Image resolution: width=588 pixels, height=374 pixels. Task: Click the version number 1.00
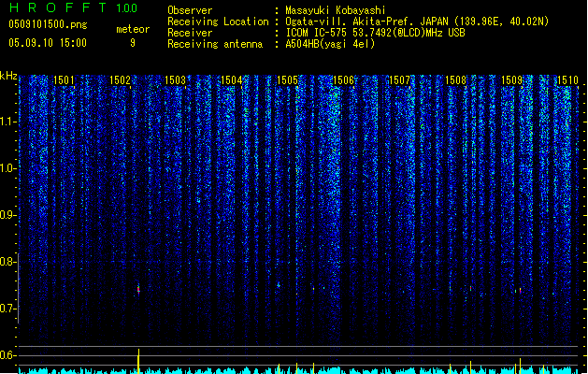click(x=126, y=7)
